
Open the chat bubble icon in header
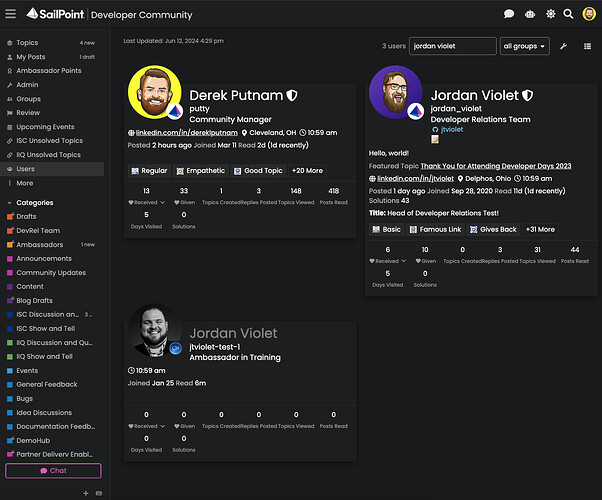point(509,14)
